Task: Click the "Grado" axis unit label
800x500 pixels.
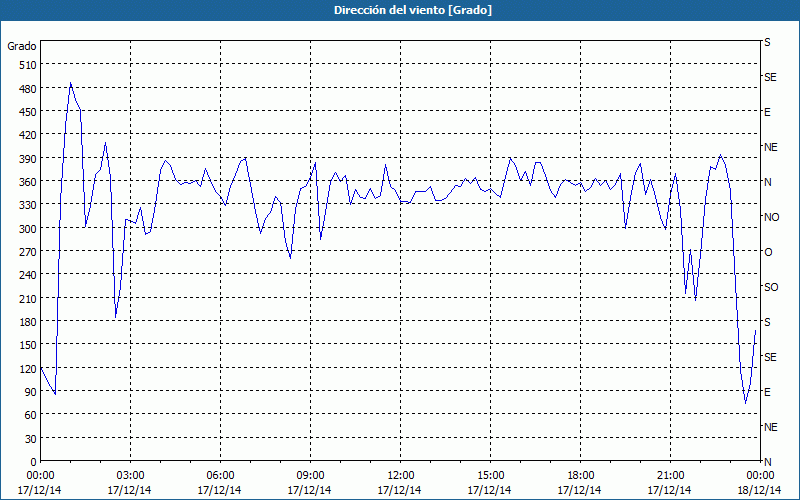Action: coord(22,46)
